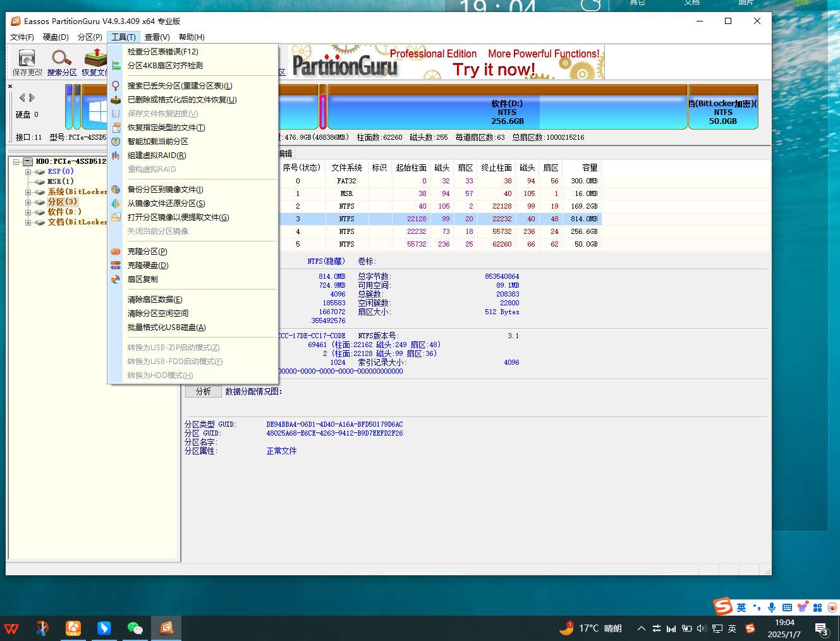Click the 分析 analyze button
Viewport: 840px width, 641px height.
tap(204, 392)
